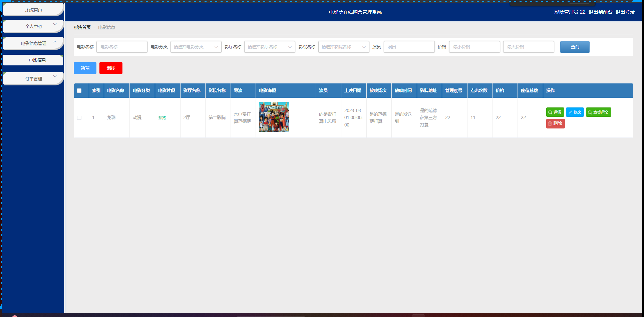The height and width of the screenshot is (317, 644).
Task: Click 退出登录 in the top bar
Action: (625, 12)
